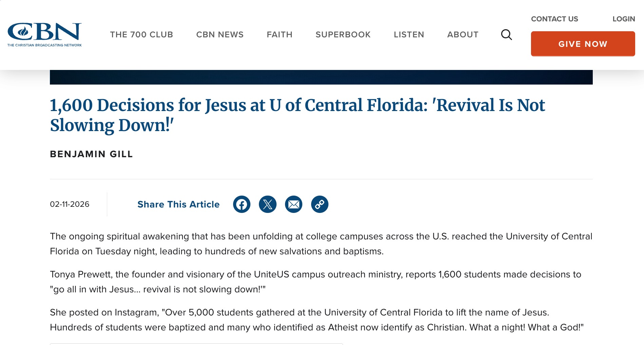
Task: Click author name Benjamin Gill
Action: tap(91, 154)
